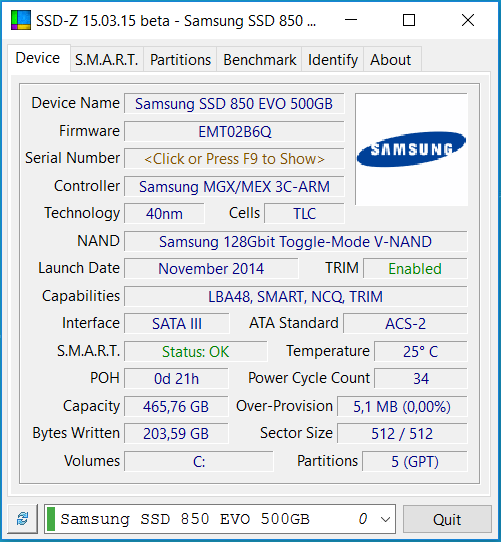Switch to the S.M.A.R.T. tab
The width and height of the screenshot is (501, 542).
pos(106,60)
